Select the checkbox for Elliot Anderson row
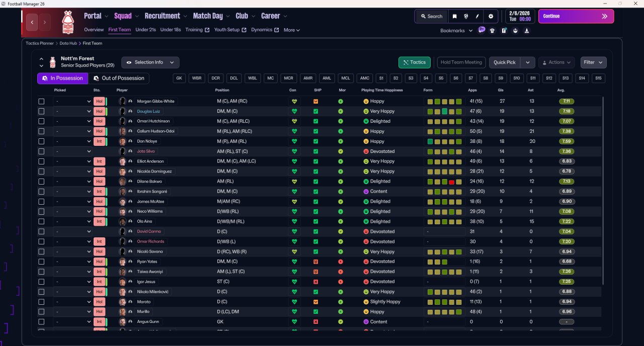 tap(41, 161)
